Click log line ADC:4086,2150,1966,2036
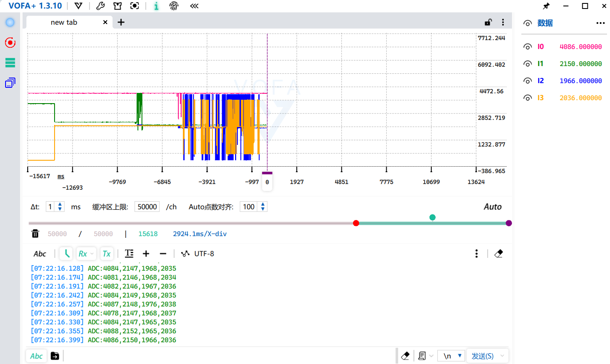610x364 pixels. point(132,340)
